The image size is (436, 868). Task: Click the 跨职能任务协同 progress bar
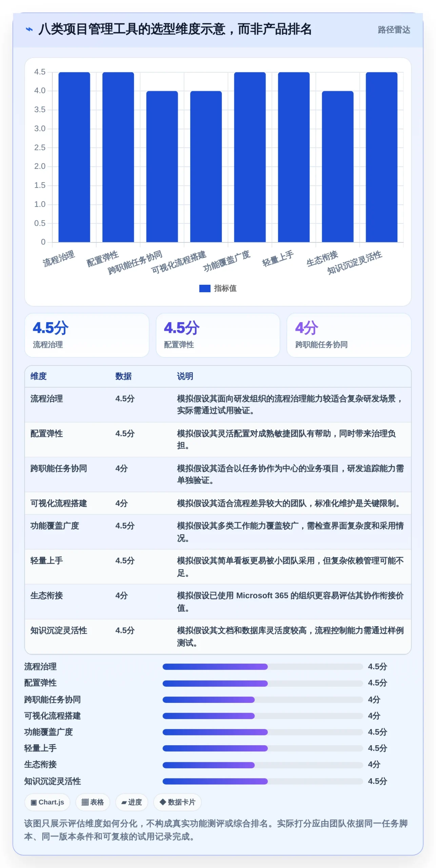point(262,699)
